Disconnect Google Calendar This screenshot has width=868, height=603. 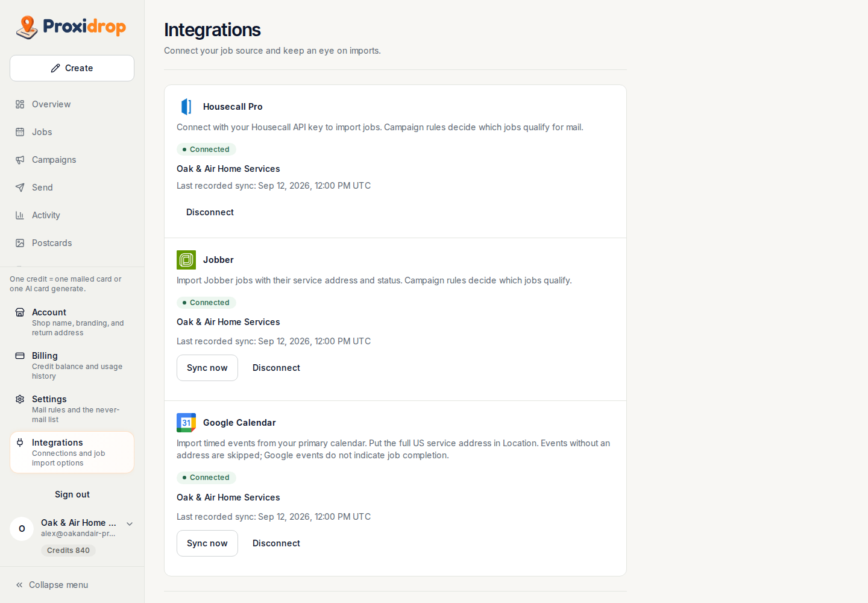(x=276, y=543)
